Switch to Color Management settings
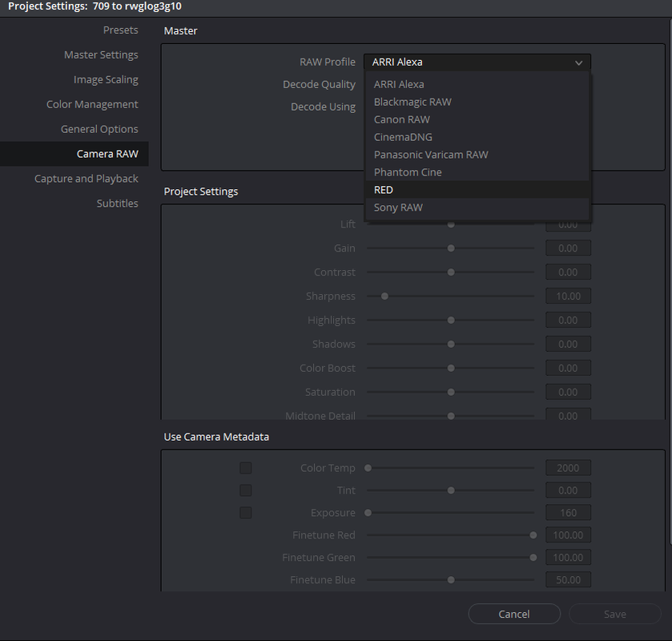672x641 pixels. pyautogui.click(x=92, y=105)
